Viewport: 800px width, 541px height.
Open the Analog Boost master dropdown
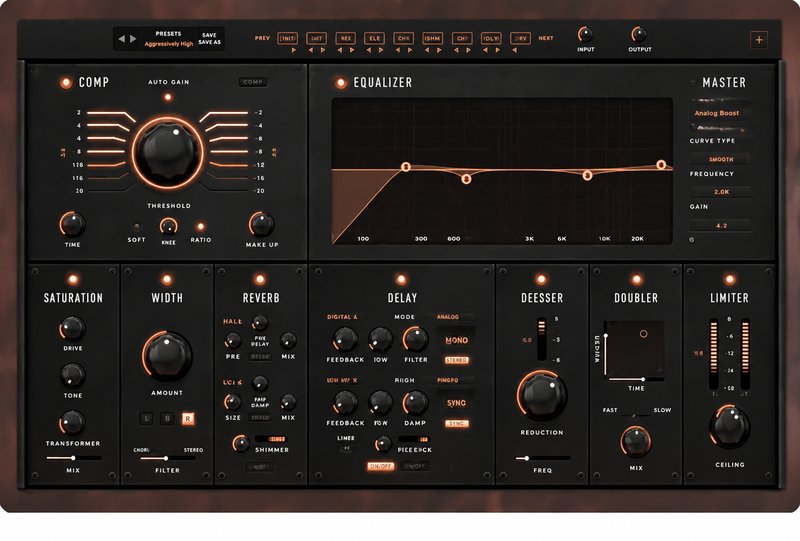click(x=719, y=113)
